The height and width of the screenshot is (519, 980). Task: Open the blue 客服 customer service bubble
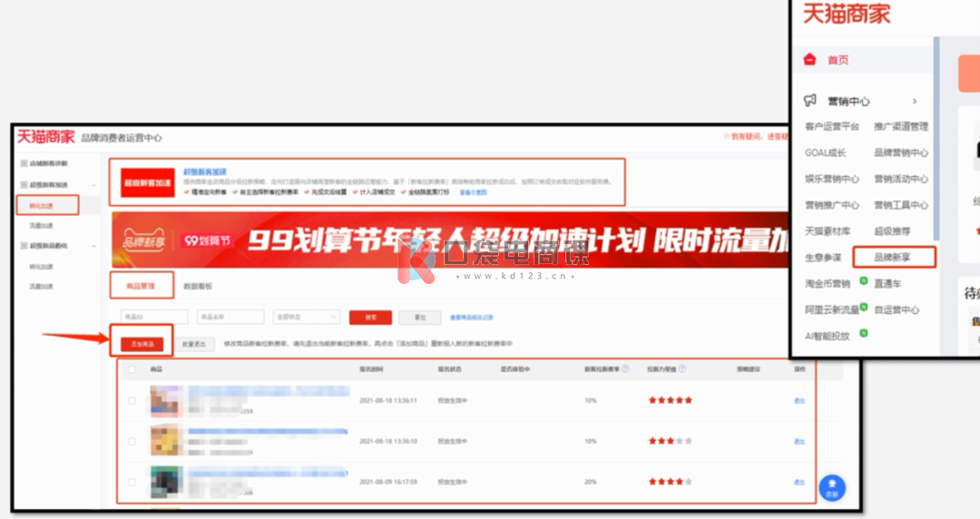coord(832,488)
